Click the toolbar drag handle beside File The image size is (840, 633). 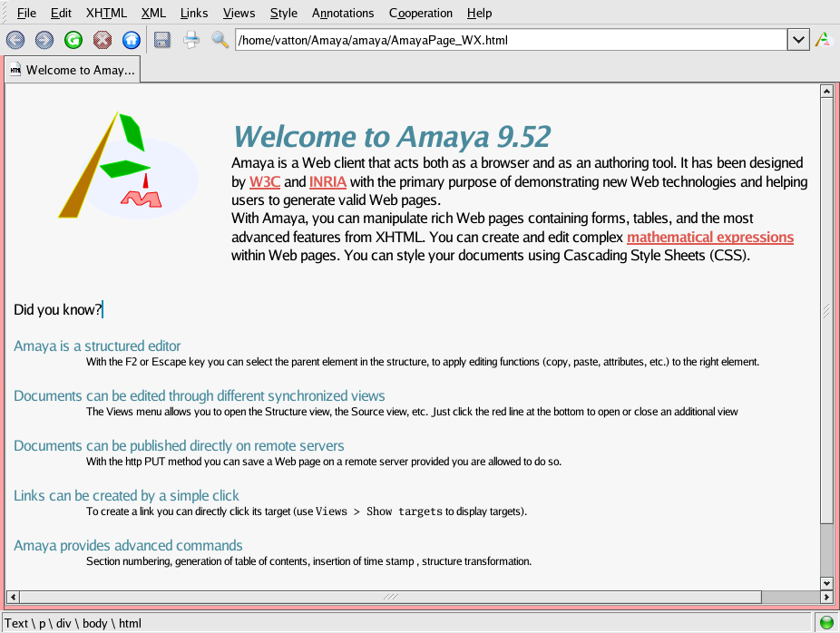pos(5,13)
